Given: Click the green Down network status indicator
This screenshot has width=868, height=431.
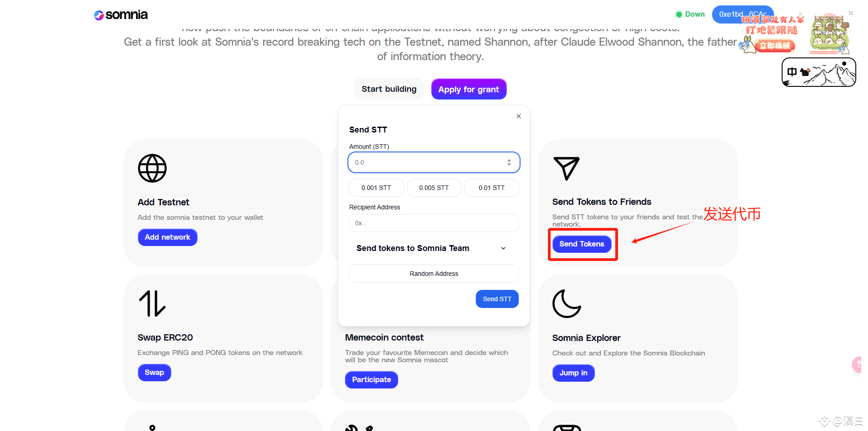Looking at the screenshot, I should 690,14.
